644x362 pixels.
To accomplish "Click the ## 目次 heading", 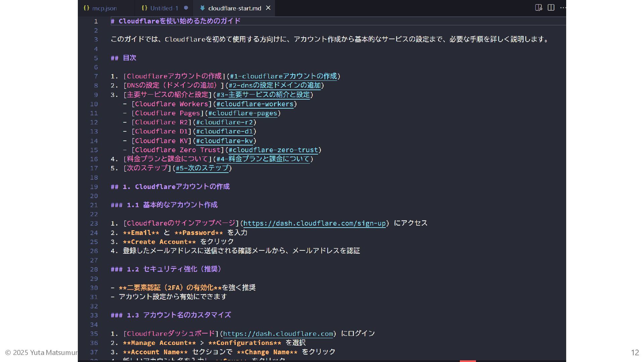I will pos(123,58).
